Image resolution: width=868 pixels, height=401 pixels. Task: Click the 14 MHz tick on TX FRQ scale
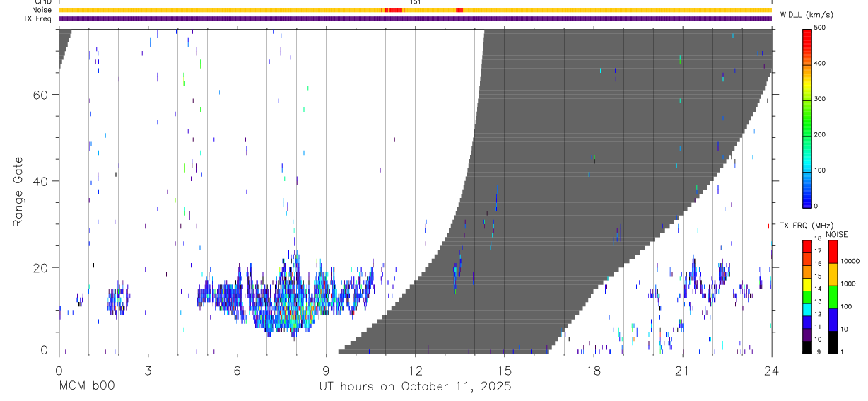[x=816, y=289]
